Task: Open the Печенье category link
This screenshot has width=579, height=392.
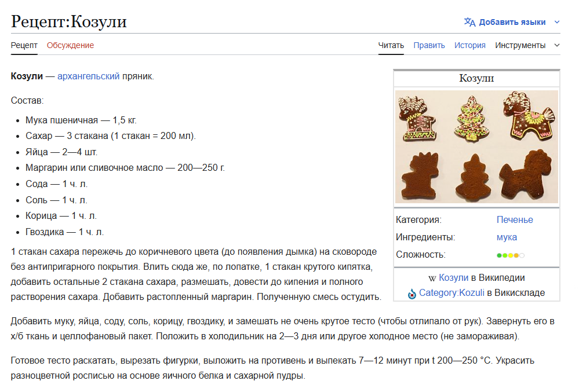Action: (515, 220)
